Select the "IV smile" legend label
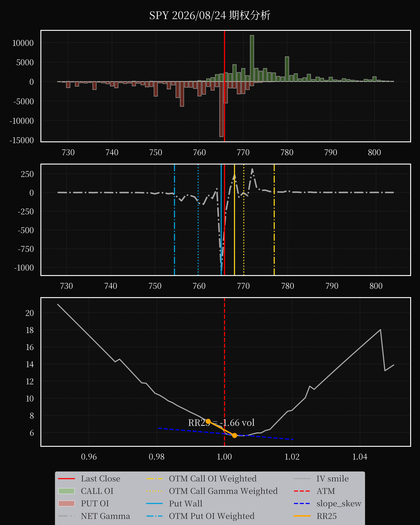The image size is (420, 525). click(x=333, y=478)
